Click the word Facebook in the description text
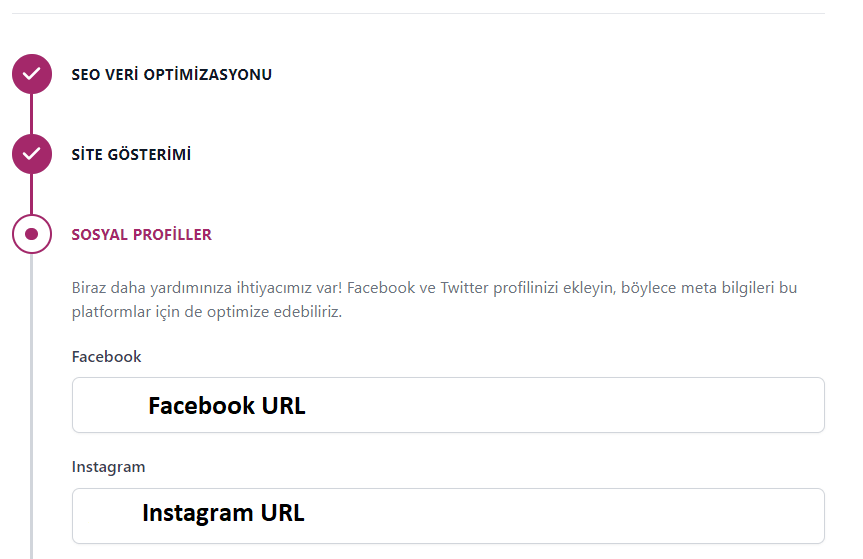Viewport: 863px width, 559px height. (380, 288)
